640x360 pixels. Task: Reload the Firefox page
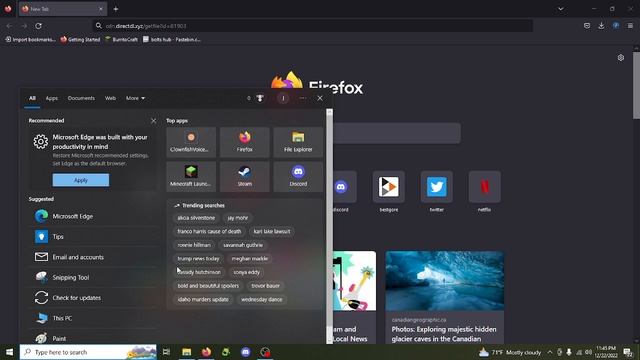[x=38, y=26]
